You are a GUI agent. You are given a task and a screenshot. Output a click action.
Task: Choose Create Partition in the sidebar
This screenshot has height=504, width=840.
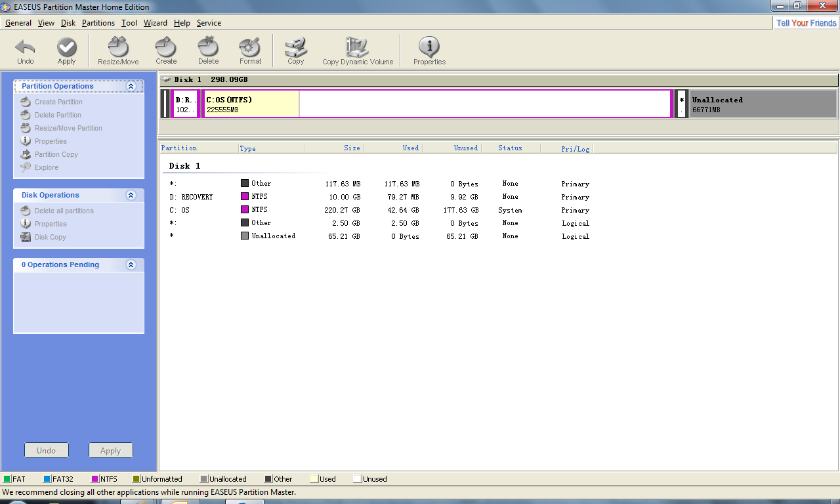58,102
